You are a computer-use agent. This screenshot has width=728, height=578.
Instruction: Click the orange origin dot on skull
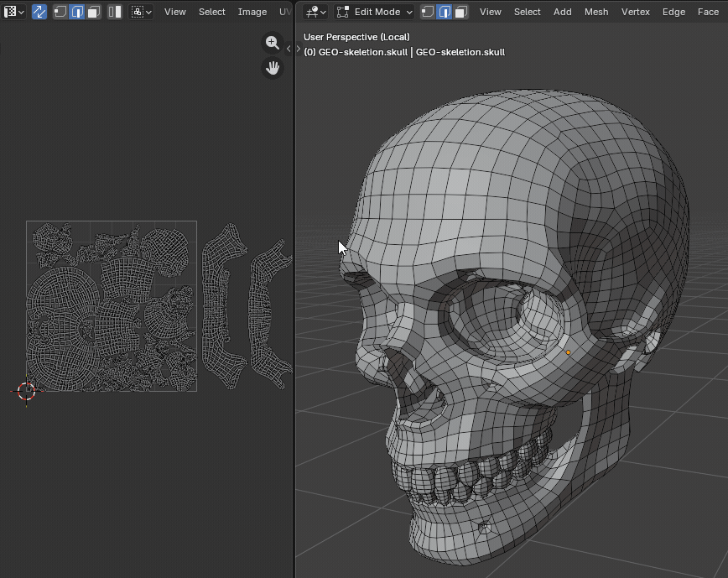[569, 352]
